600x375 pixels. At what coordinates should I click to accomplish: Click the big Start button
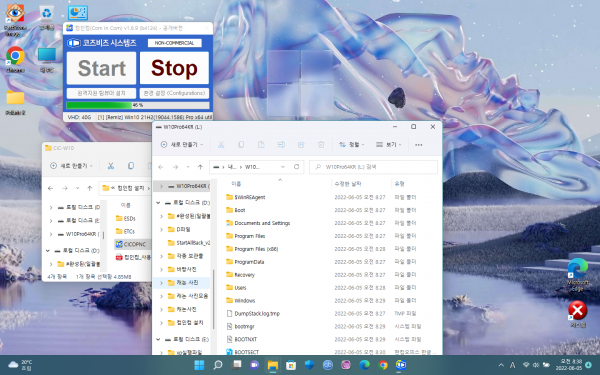click(101, 68)
